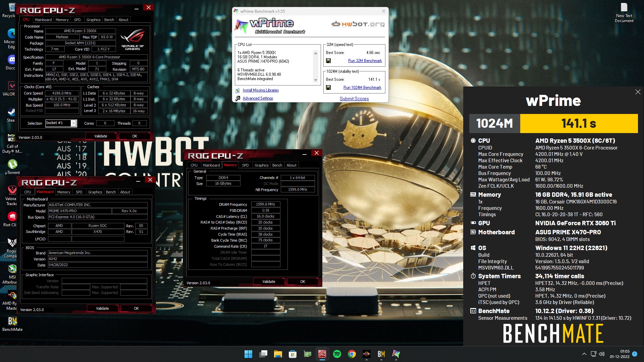Image resolution: width=644 pixels, height=362 pixels.
Task: Click Validate in the Mainboard CPU-Z window
Action: coord(102,308)
